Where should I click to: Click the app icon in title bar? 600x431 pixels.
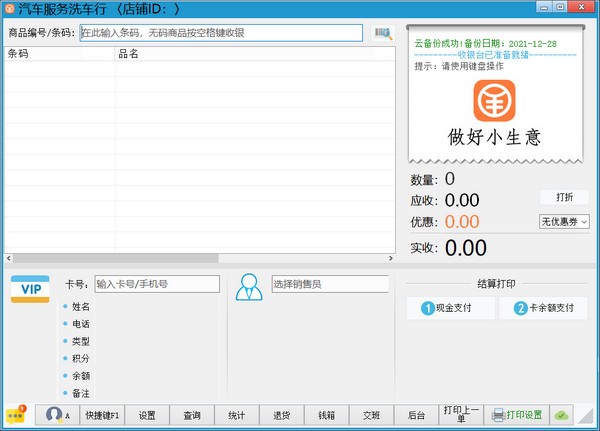(10, 8)
